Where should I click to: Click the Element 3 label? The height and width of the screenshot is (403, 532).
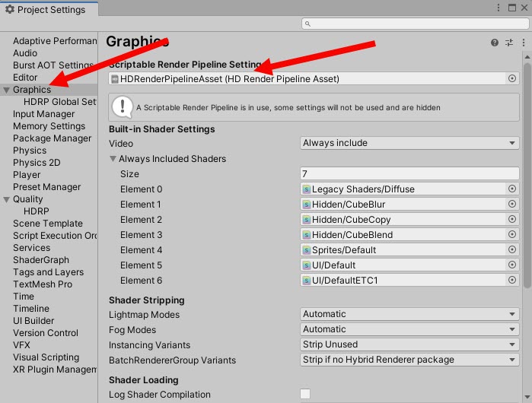pyautogui.click(x=141, y=234)
